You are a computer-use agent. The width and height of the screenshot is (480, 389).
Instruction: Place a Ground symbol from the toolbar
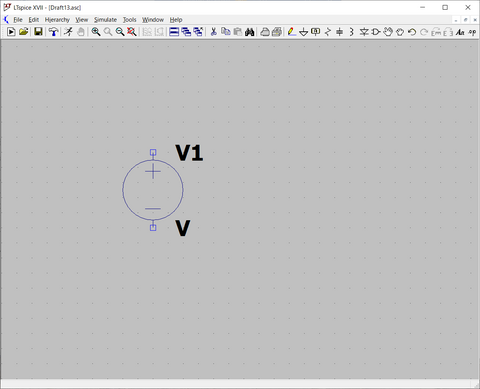point(303,32)
